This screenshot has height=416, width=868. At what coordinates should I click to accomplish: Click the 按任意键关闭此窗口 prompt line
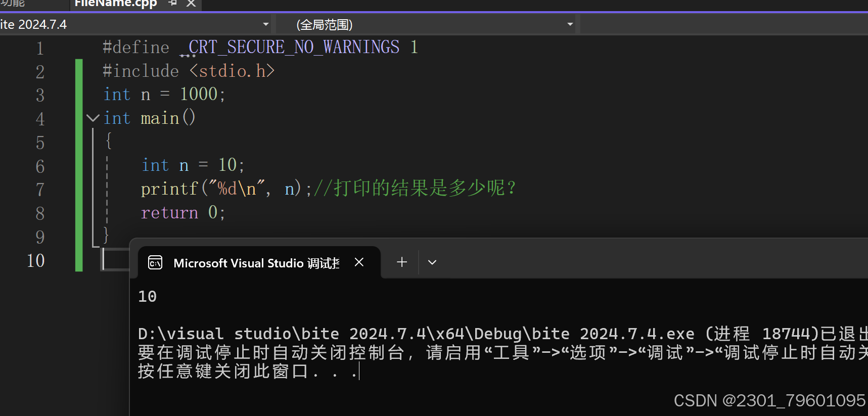[x=248, y=372]
